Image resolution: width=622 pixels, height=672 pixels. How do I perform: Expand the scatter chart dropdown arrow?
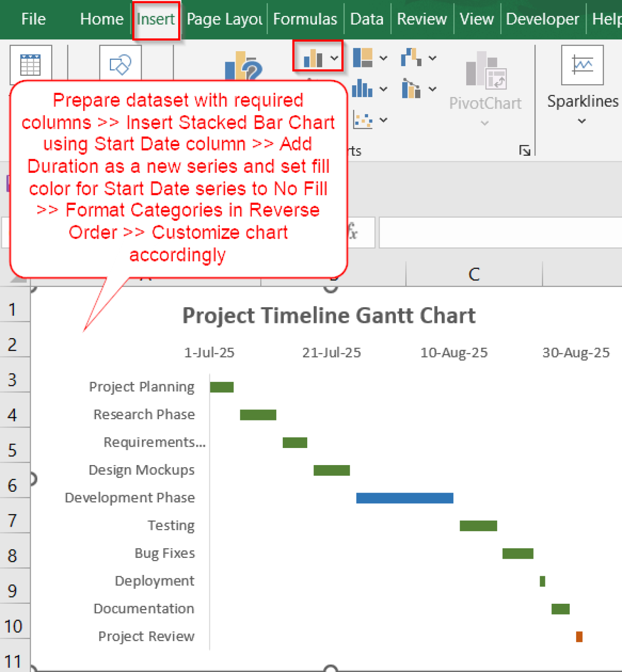pos(383,120)
